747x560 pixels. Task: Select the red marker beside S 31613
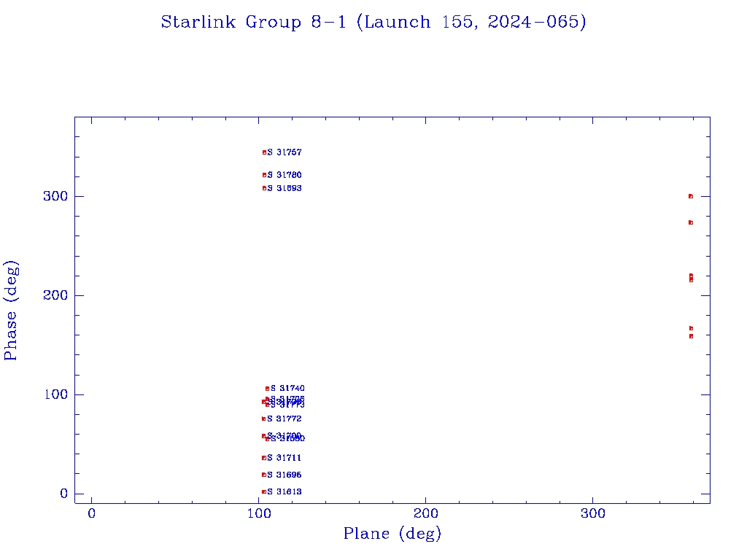click(x=264, y=492)
